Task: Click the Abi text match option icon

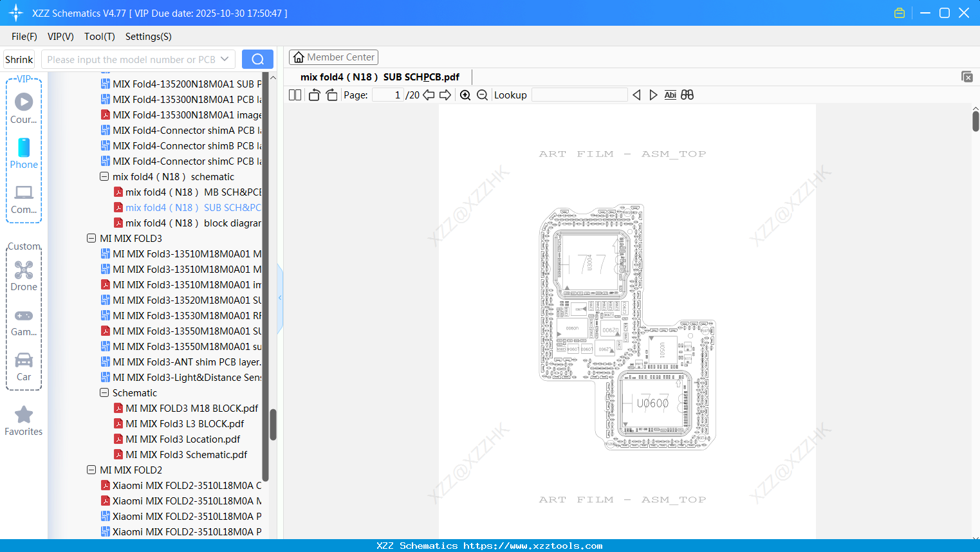Action: point(670,95)
